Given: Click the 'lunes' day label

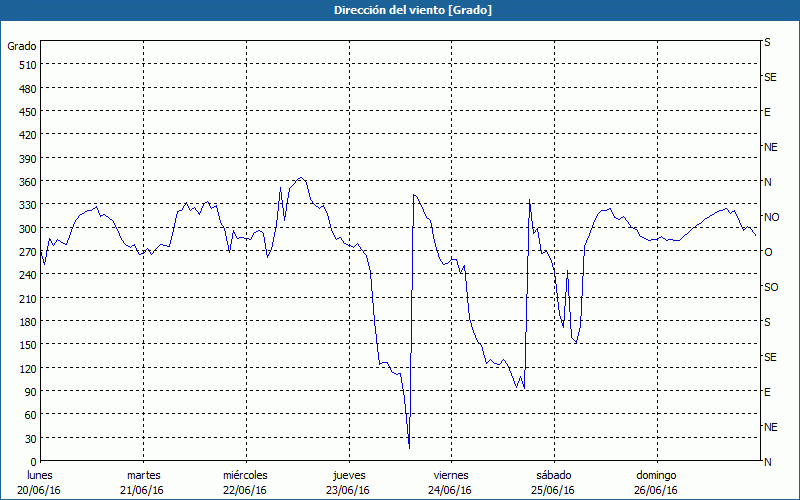Looking at the screenshot, I should [x=40, y=475].
